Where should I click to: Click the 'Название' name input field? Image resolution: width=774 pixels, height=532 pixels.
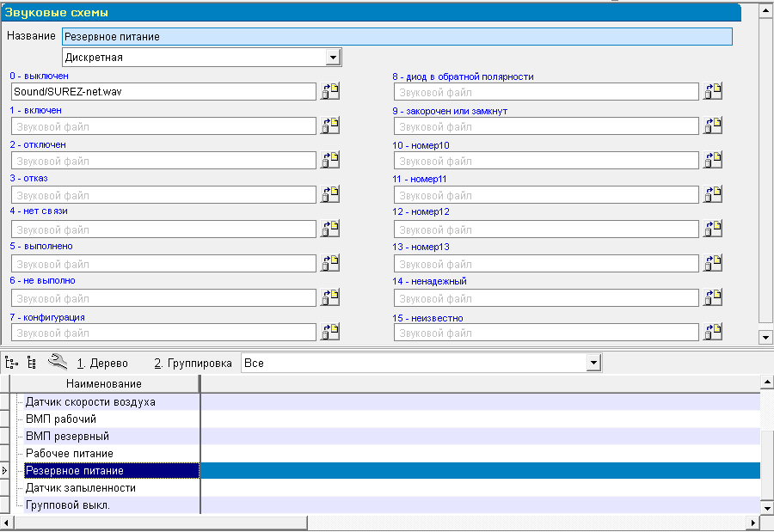click(396, 37)
